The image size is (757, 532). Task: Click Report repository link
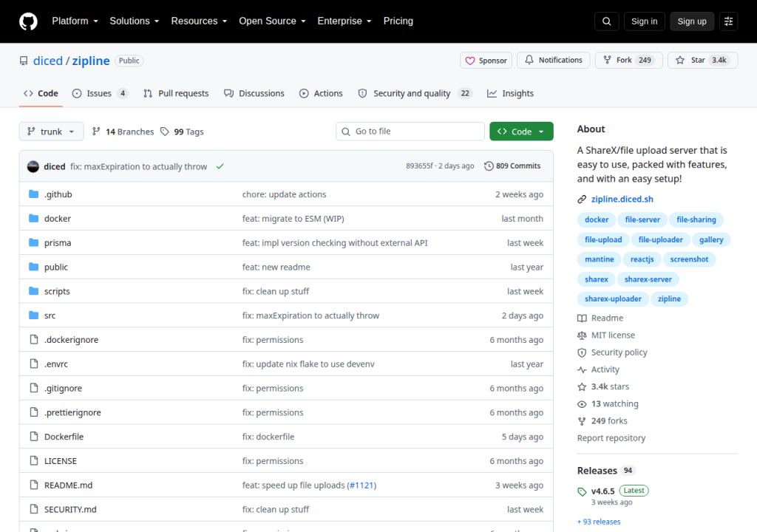point(611,438)
